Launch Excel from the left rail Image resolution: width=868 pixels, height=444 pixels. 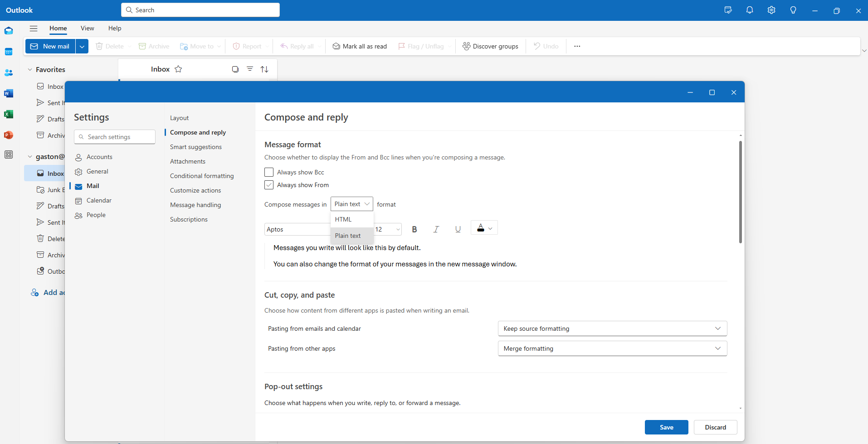(9, 114)
